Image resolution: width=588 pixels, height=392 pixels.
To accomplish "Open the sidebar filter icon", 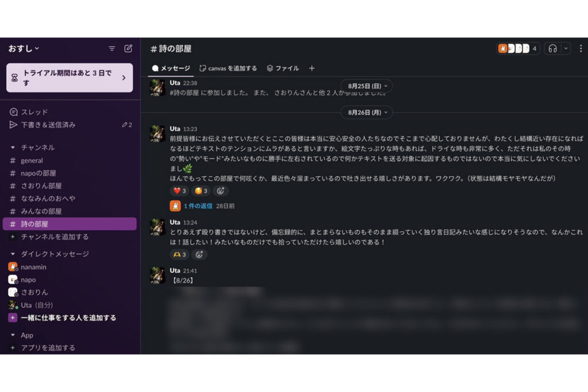I will coord(112,49).
